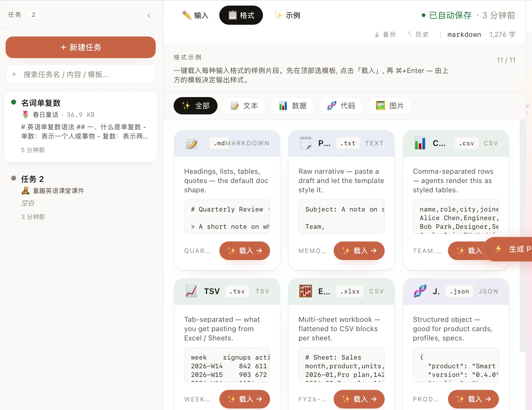Viewport: 532px width, 410px height.
Task: Click the vertical scrollbar of the samples list
Action: click(x=522, y=237)
